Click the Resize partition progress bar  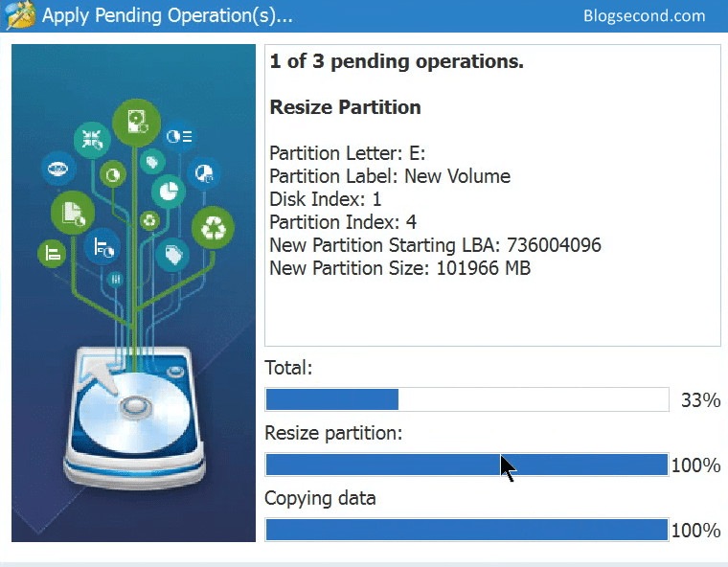tap(467, 465)
